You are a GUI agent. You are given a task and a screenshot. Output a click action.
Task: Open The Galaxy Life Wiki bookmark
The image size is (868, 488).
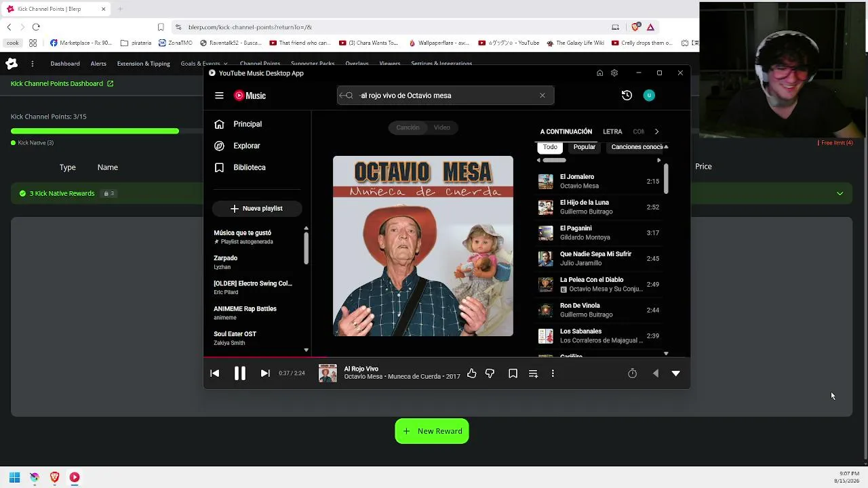tap(575, 43)
